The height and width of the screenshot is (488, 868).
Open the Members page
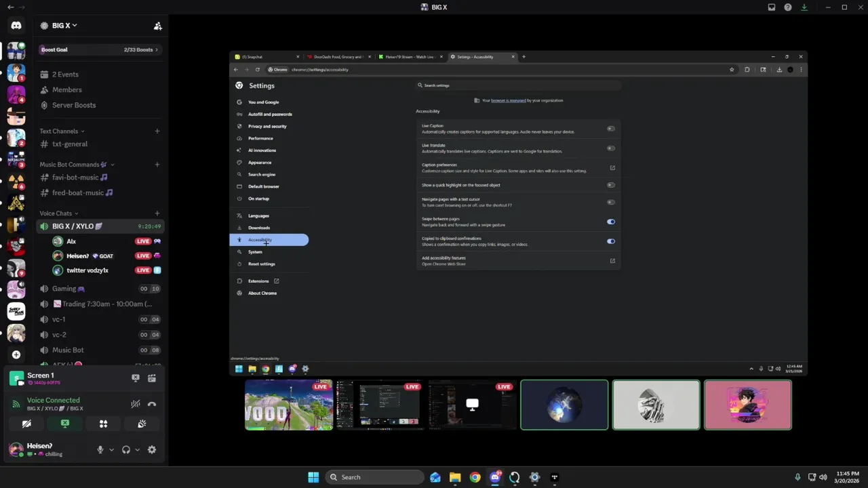coord(99,89)
